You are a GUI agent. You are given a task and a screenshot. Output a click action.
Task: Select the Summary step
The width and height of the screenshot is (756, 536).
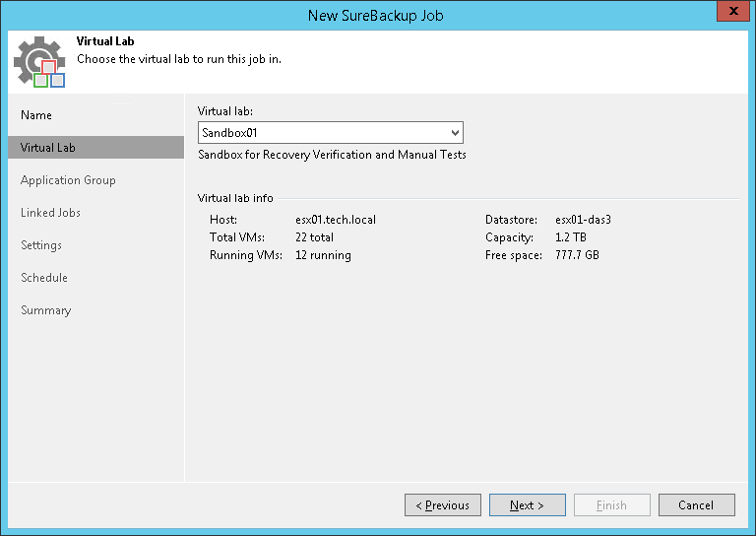click(46, 310)
